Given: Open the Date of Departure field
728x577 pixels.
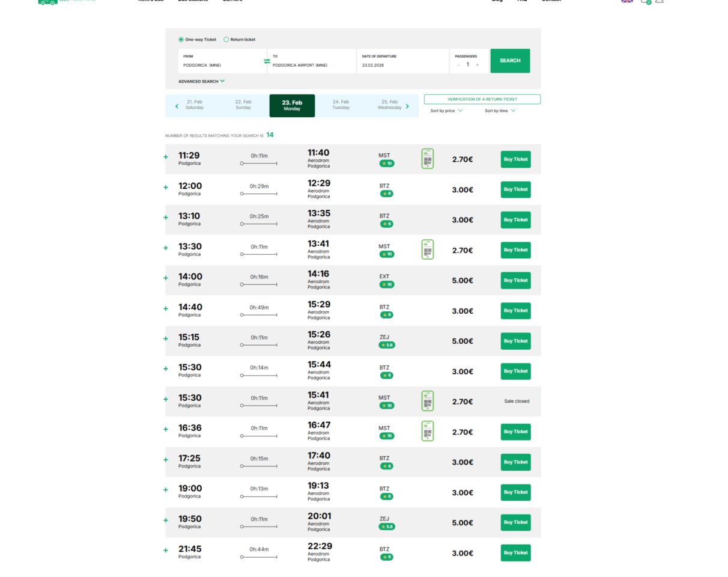Looking at the screenshot, I should (x=402, y=61).
